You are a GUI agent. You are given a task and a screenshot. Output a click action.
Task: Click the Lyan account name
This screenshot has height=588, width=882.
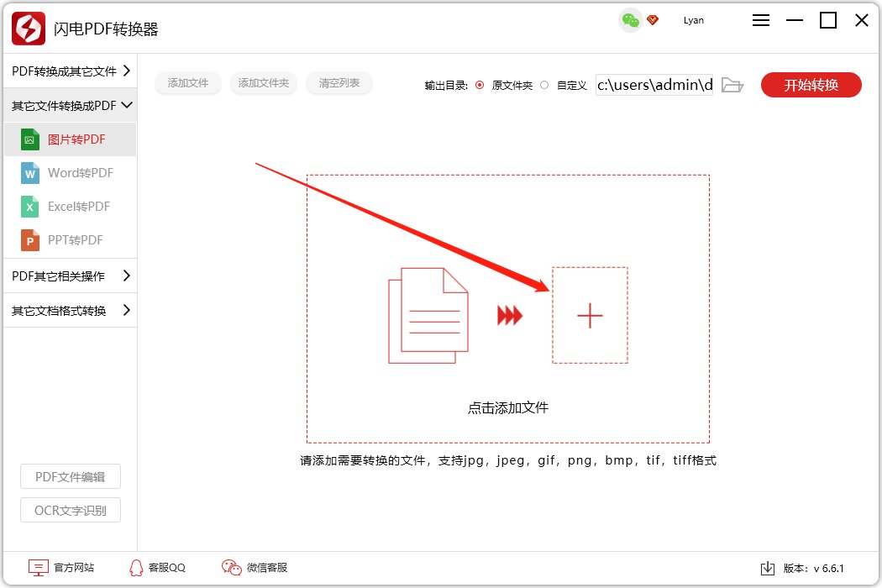[x=693, y=19]
